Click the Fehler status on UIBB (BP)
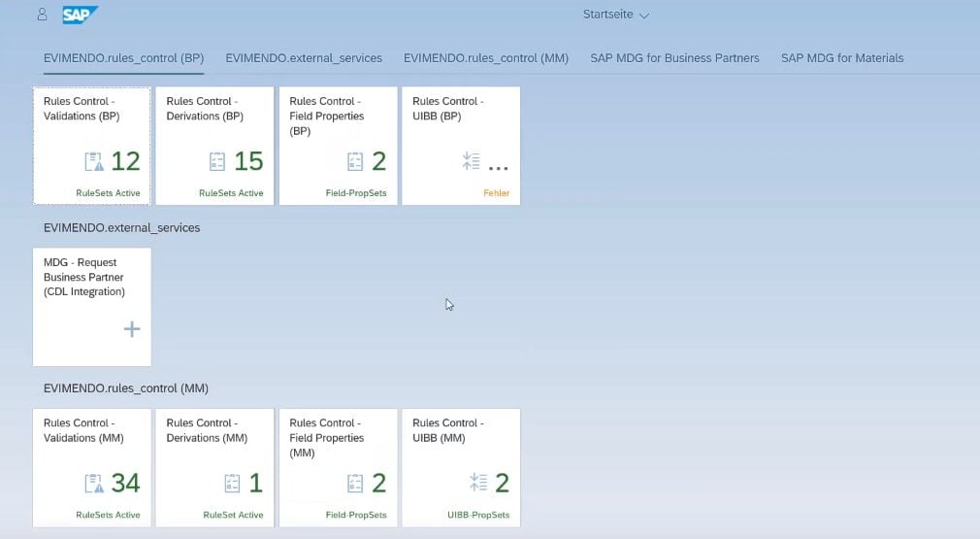The width and height of the screenshot is (980, 539). click(496, 193)
